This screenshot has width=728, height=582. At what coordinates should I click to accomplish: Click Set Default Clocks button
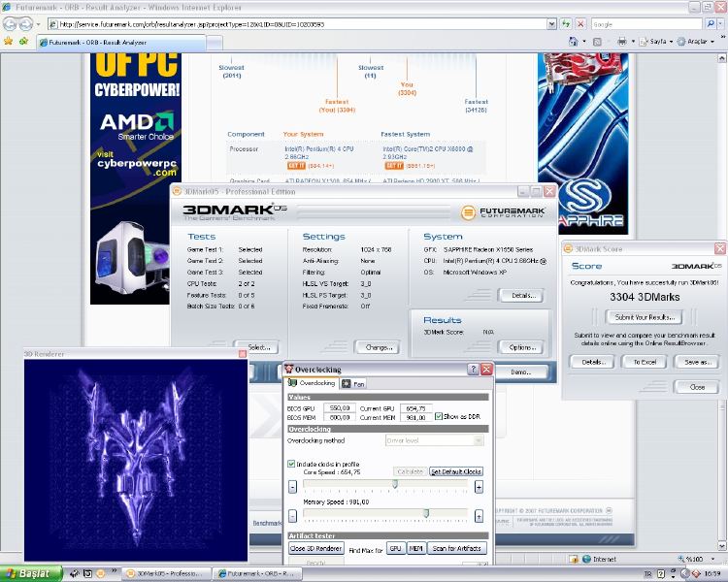pos(456,471)
